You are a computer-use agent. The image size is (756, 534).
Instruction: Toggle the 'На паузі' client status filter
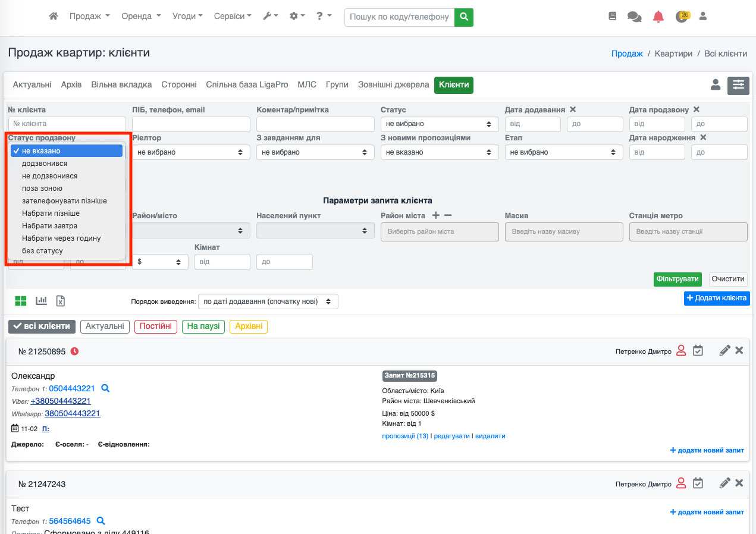coord(203,326)
